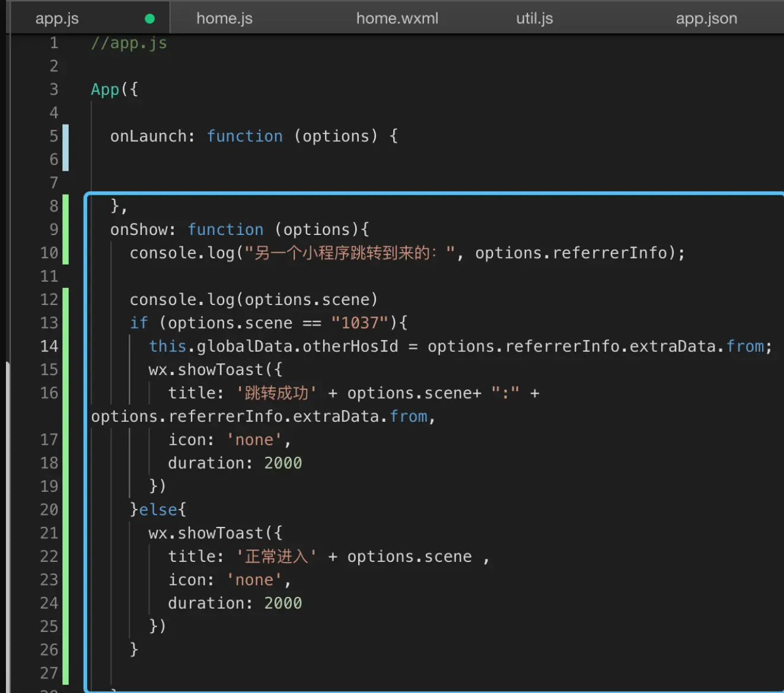
Task: Select line number 5 in the gutter
Action: pyautogui.click(x=54, y=136)
